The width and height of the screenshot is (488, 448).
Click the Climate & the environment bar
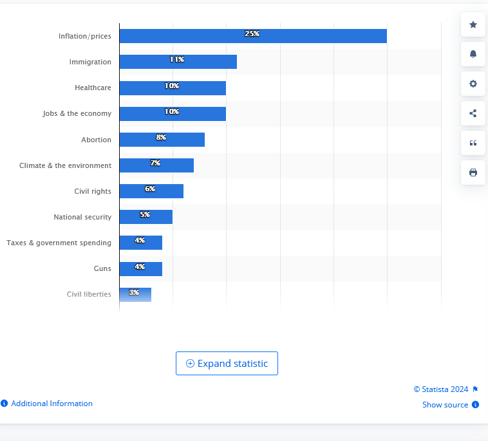(x=156, y=165)
